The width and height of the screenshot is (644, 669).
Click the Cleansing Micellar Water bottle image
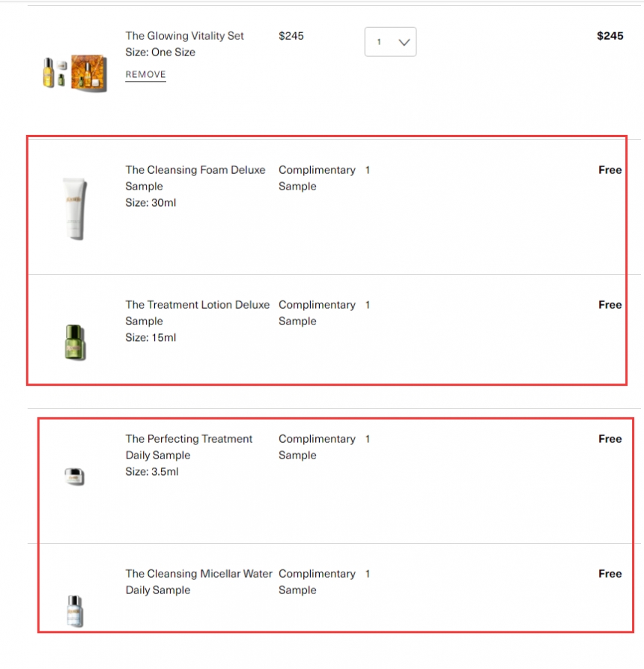(74, 610)
